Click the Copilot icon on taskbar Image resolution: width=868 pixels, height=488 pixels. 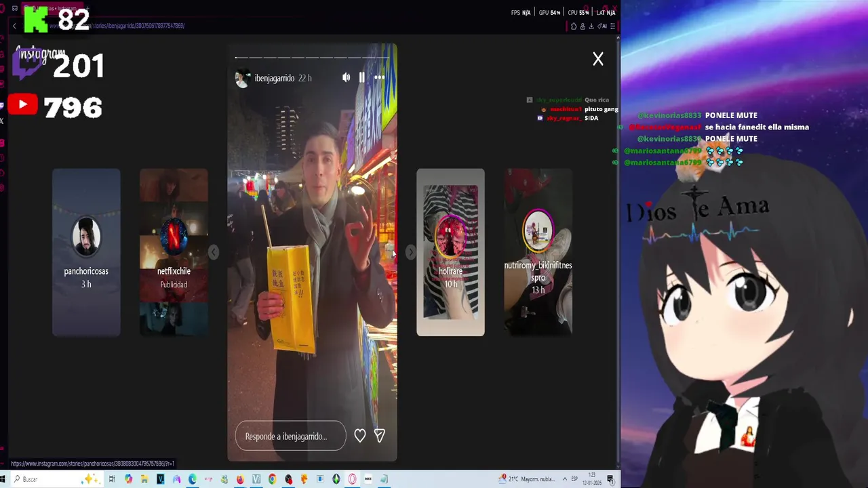[128, 479]
